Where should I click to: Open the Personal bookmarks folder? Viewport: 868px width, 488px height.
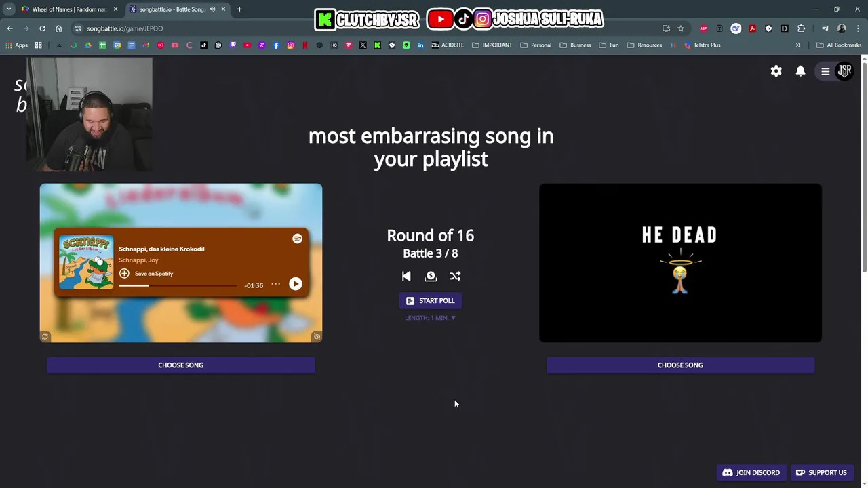(536, 45)
